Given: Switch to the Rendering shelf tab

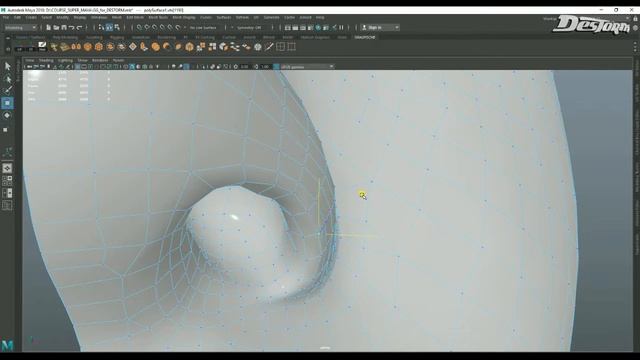Looking at the screenshot, I should [167, 38].
